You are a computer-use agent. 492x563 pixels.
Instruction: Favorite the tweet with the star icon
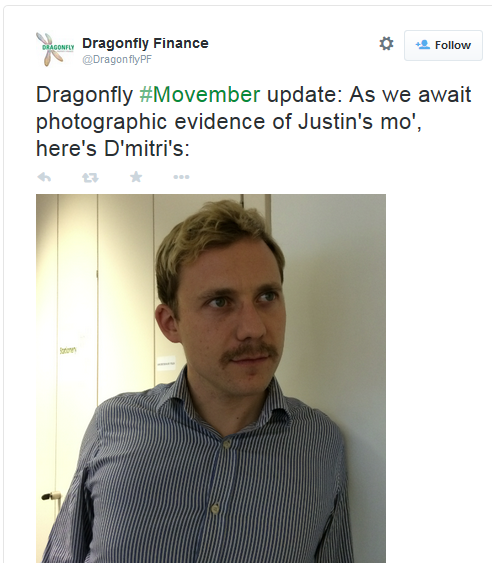pos(136,177)
